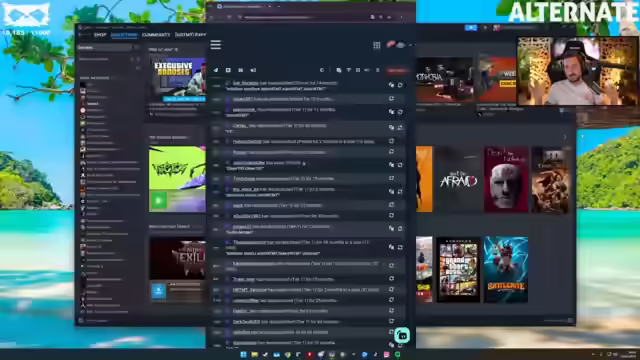The height and width of the screenshot is (360, 640).
Task: Expand the profile avatar dropdown arrow
Action: [x=411, y=45]
